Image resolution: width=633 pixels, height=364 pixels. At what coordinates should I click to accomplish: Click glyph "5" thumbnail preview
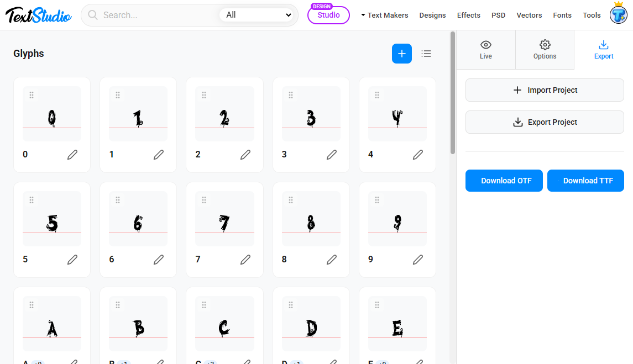[51, 218]
